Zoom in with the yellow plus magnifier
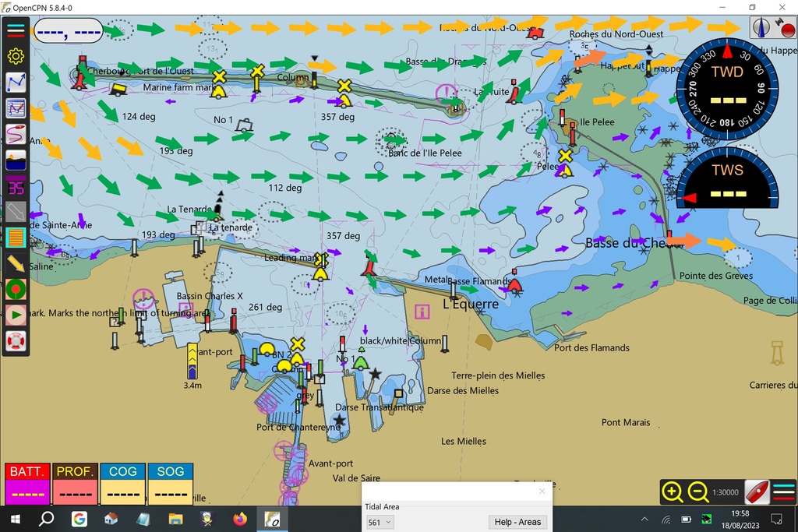Image resolution: width=798 pixels, height=532 pixels. (x=673, y=492)
